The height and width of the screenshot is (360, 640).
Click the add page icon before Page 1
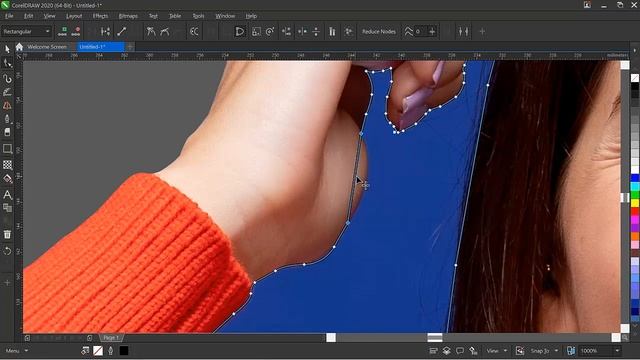[89, 338]
